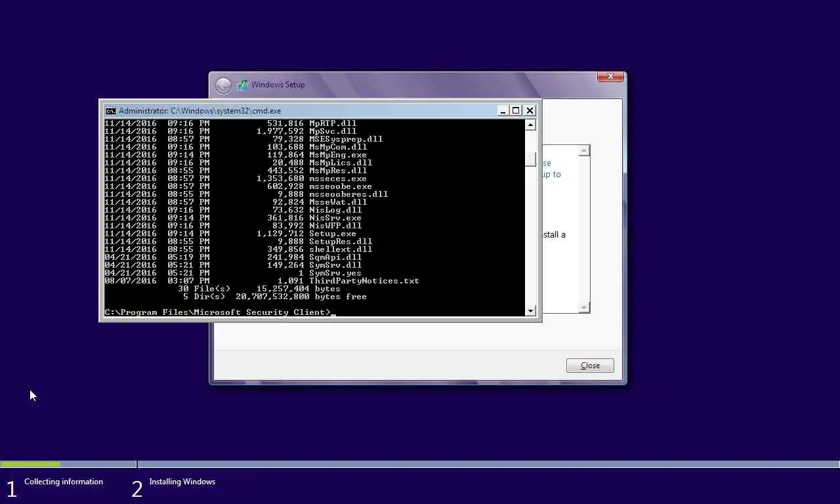The width and height of the screenshot is (840, 504).
Task: Click the SqmApi.dll file line
Action: point(233,257)
